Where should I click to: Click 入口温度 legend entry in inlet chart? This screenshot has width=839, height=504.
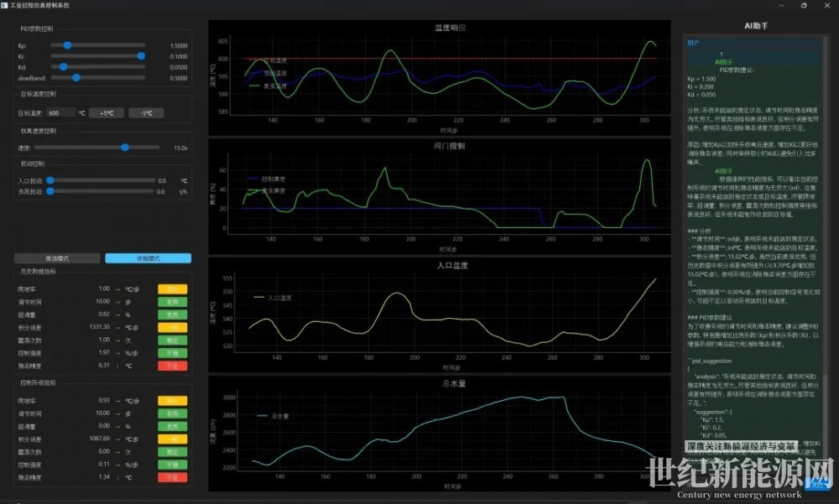click(x=273, y=298)
